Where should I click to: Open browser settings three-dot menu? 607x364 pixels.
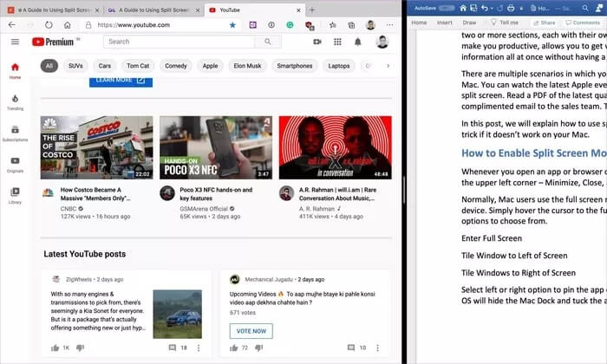[x=390, y=25]
